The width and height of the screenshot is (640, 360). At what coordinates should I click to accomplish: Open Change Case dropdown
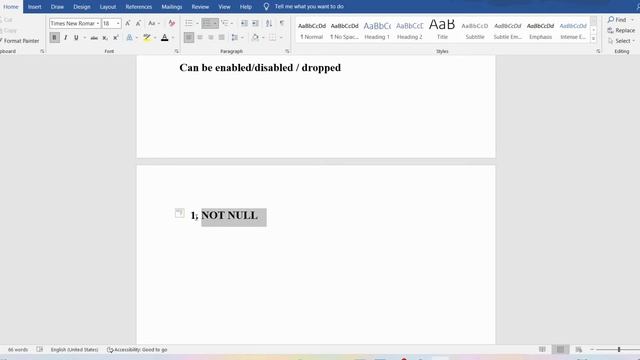pos(154,23)
